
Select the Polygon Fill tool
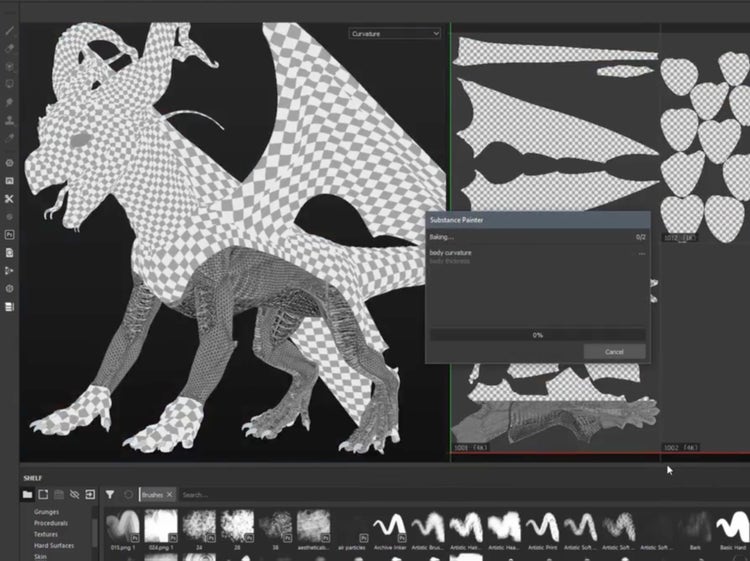(x=9, y=84)
